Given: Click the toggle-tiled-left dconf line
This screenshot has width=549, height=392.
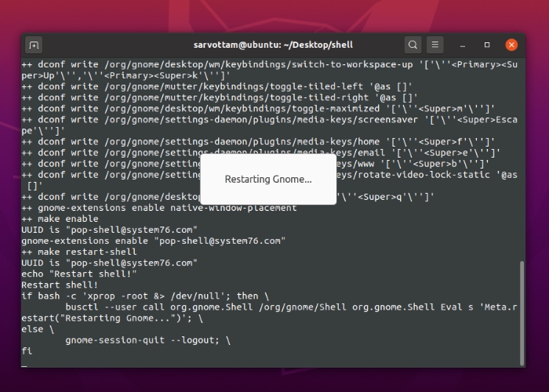Looking at the screenshot, I should 216,86.
